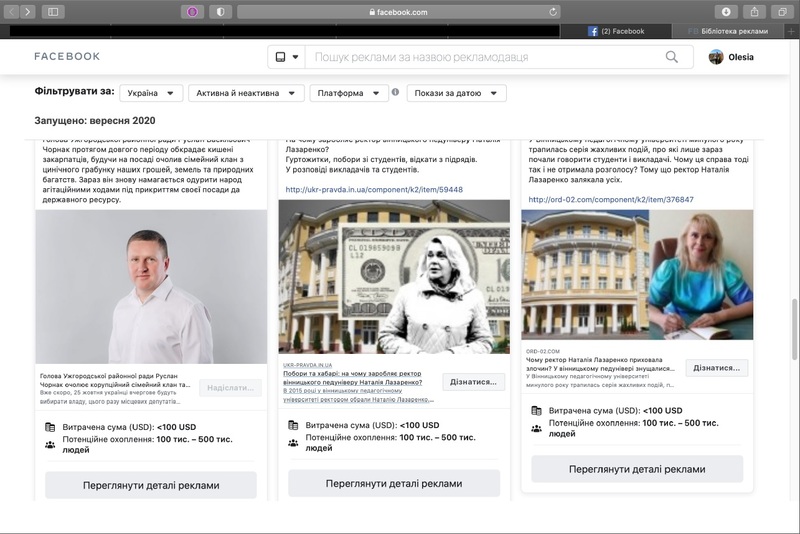800x534 pixels.
Task: Open the ad category selector icon
Action: click(x=286, y=57)
